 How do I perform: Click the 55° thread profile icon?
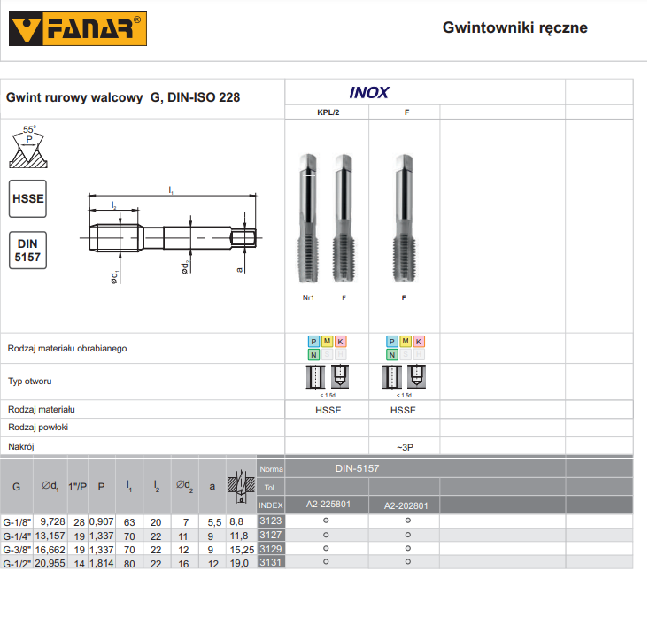pyautogui.click(x=29, y=146)
